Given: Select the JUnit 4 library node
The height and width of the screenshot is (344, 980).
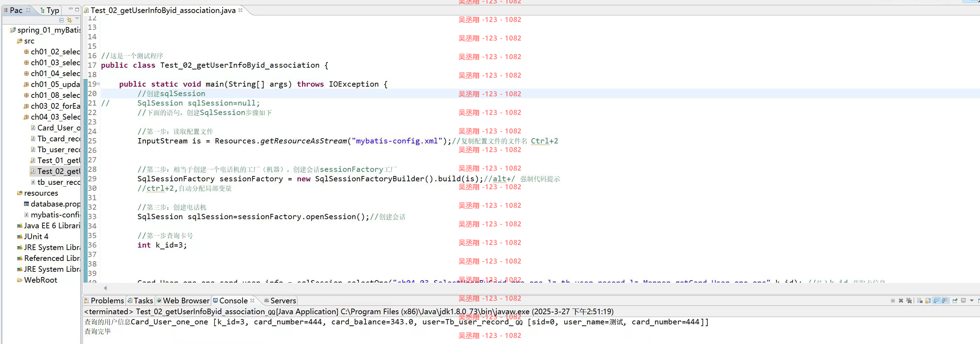Looking at the screenshot, I should click(x=33, y=236).
